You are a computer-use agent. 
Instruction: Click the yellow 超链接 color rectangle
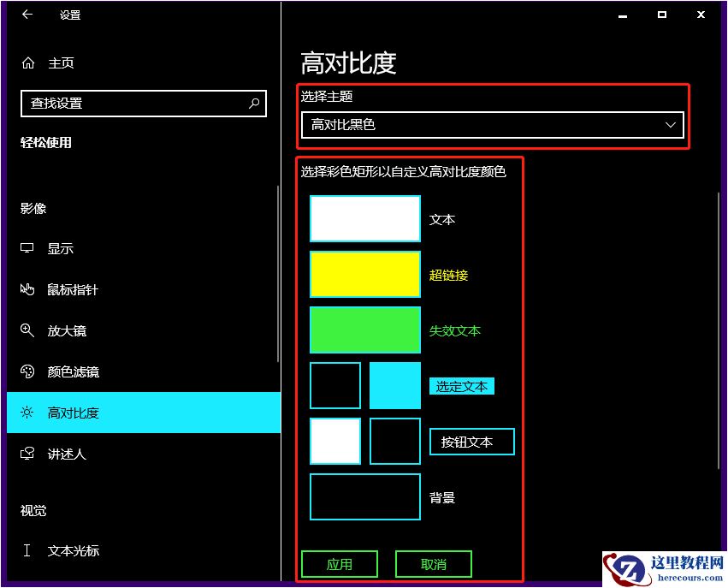[364, 274]
